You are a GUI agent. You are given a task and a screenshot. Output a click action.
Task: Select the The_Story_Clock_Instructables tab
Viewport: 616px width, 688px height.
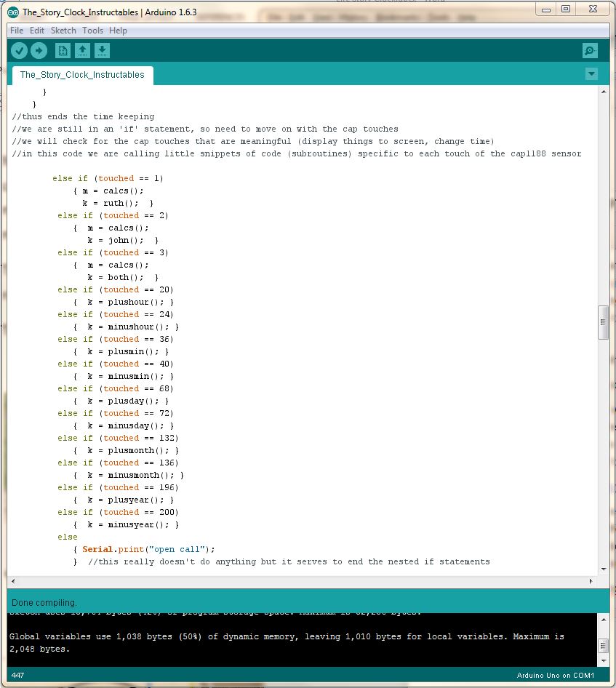pos(82,75)
